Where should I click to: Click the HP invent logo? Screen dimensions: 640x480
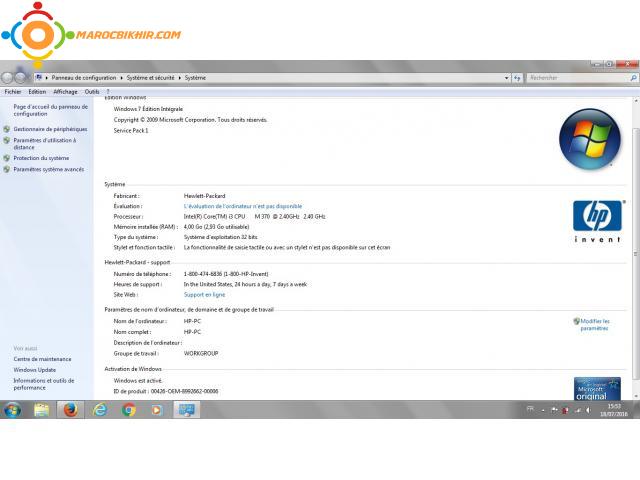[597, 222]
